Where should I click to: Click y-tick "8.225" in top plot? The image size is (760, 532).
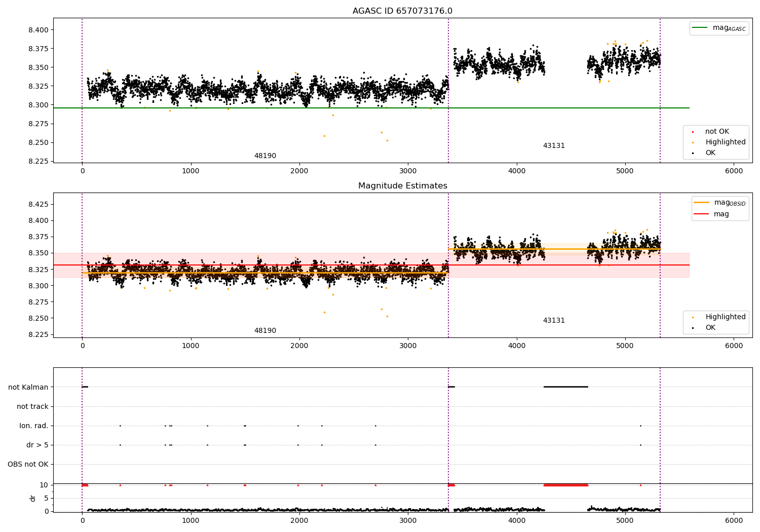click(x=39, y=162)
